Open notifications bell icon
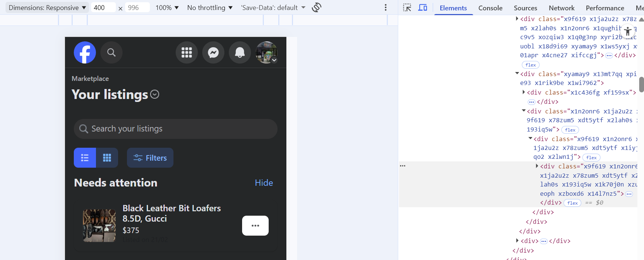 coord(240,52)
